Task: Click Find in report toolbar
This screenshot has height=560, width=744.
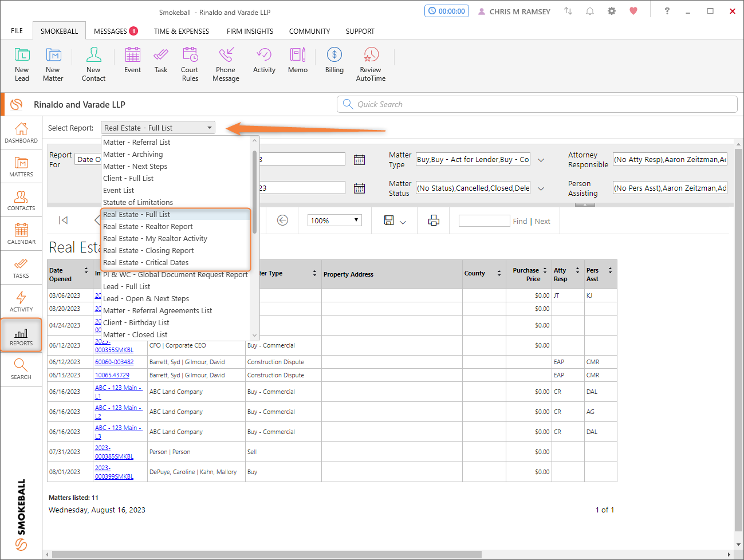Action: (520, 221)
